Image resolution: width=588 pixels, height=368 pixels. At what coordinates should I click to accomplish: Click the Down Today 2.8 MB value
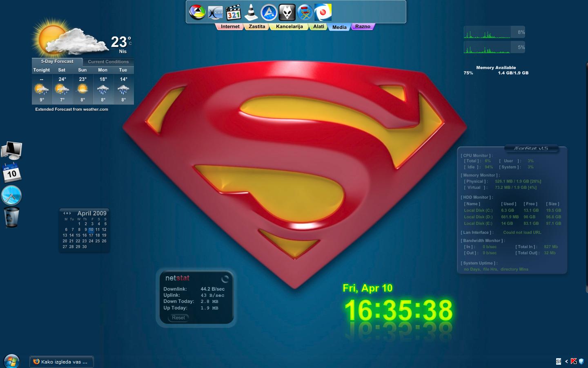pyautogui.click(x=209, y=302)
